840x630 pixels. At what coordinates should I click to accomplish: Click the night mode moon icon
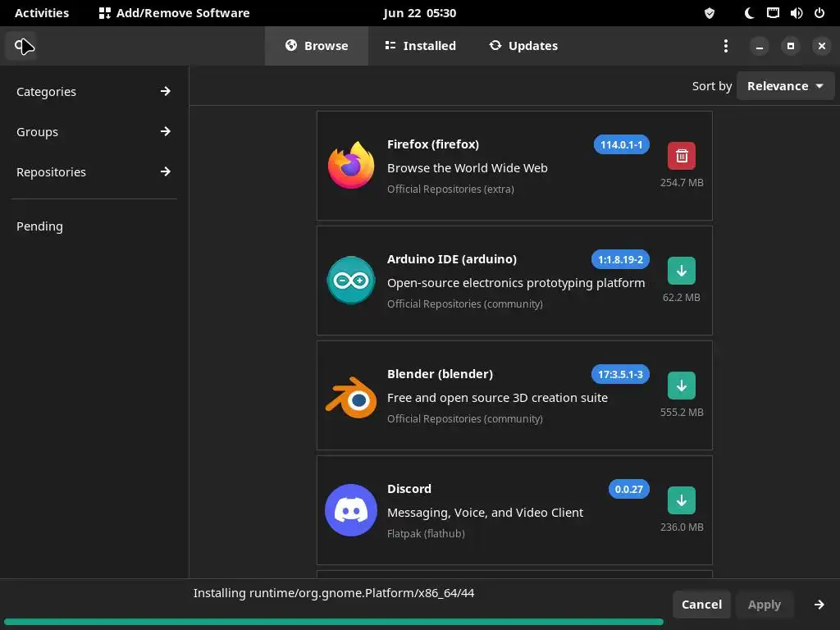[x=750, y=13]
